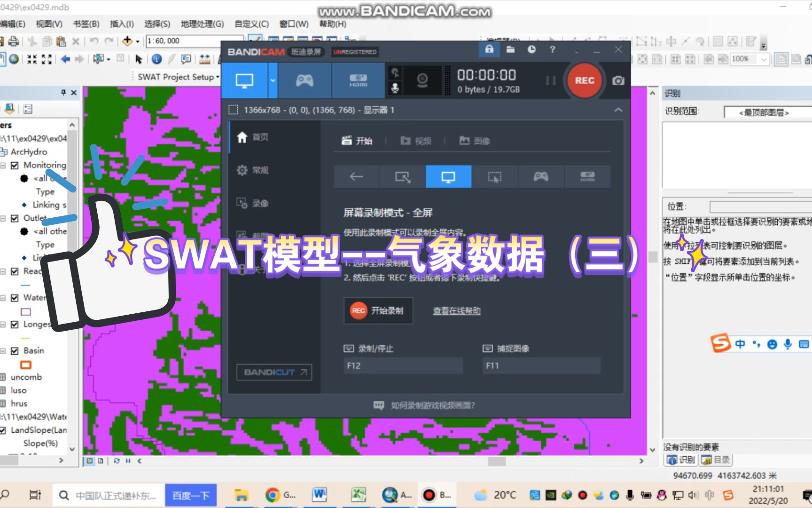Click the BANDICUT button
The width and height of the screenshot is (812, 508).
coord(274,372)
